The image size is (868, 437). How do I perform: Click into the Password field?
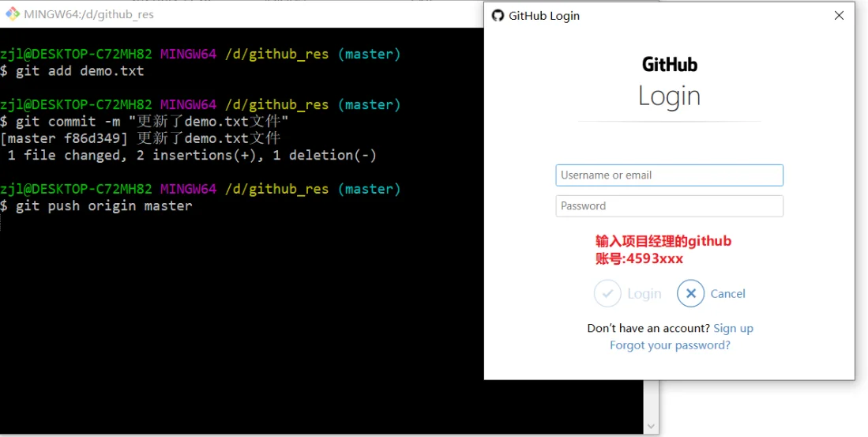click(669, 206)
